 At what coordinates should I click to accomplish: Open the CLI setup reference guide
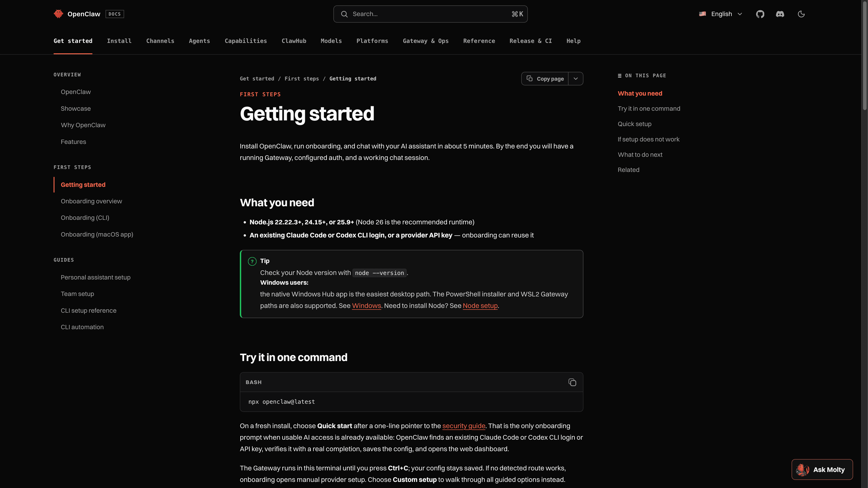tap(88, 310)
